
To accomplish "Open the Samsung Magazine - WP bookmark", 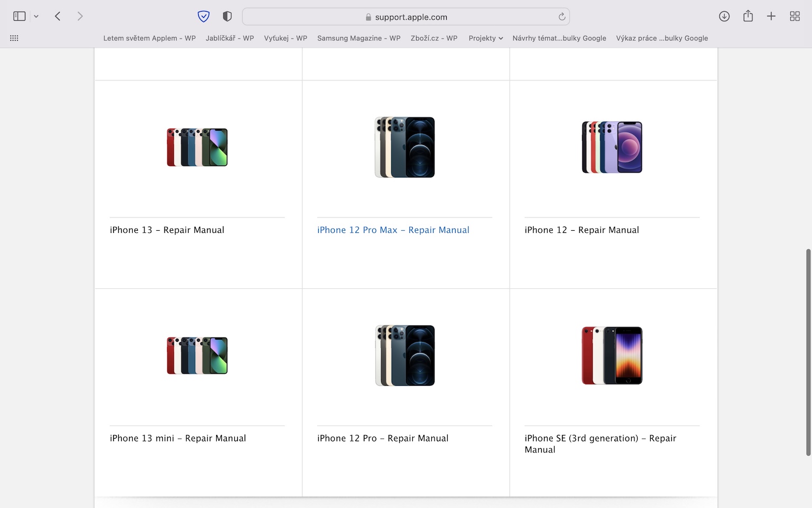I will 359,38.
